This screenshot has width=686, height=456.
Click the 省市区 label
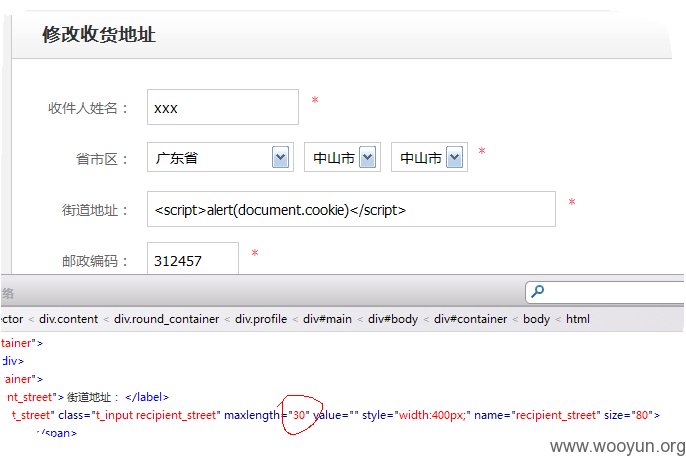tap(102, 158)
